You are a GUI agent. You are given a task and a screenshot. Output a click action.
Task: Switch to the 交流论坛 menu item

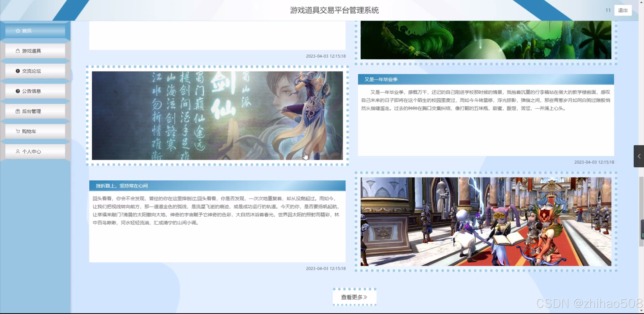pos(31,71)
